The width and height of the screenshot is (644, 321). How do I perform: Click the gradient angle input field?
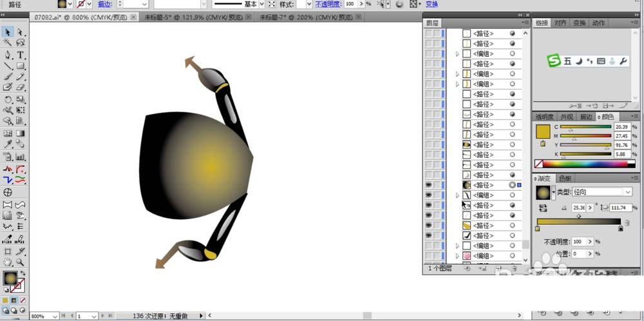pyautogui.click(x=578, y=208)
